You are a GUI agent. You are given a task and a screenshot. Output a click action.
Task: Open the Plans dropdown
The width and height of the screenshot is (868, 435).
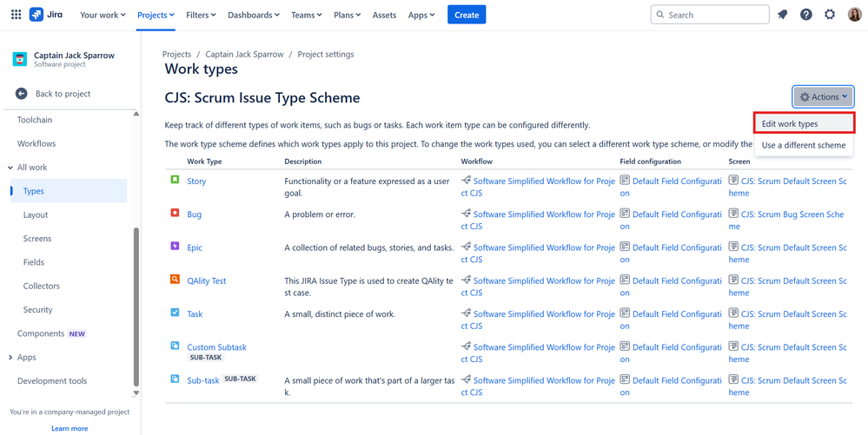347,15
